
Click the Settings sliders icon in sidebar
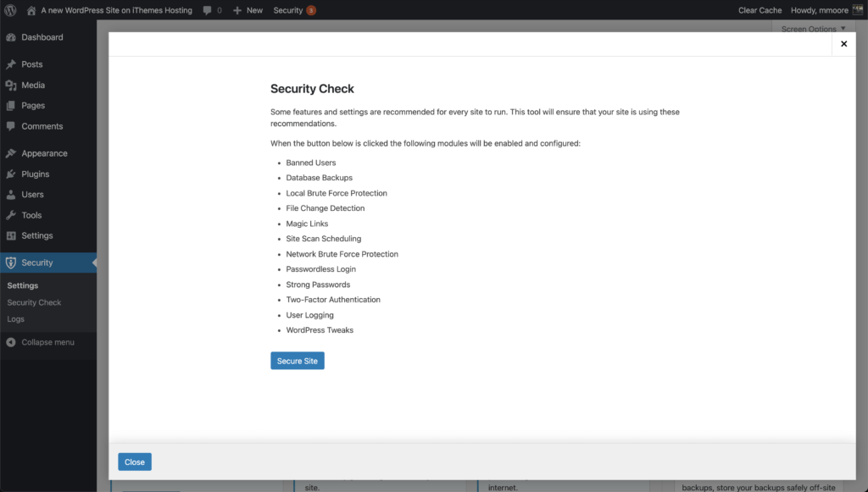tap(10, 235)
